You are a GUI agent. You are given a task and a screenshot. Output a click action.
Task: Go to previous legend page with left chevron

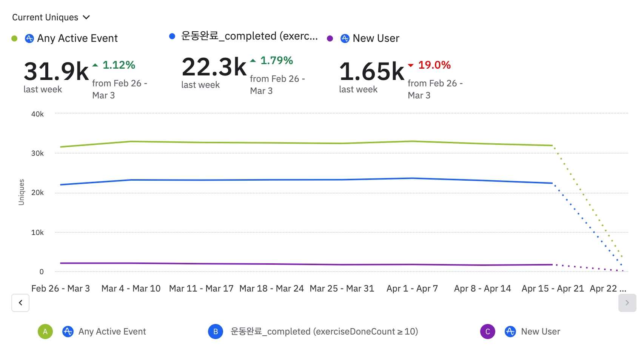(20, 303)
